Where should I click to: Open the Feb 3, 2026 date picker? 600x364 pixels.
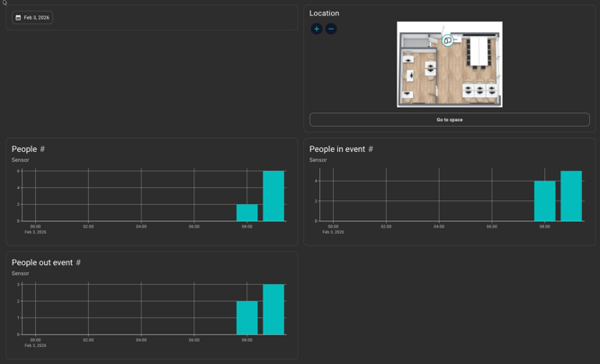(32, 17)
